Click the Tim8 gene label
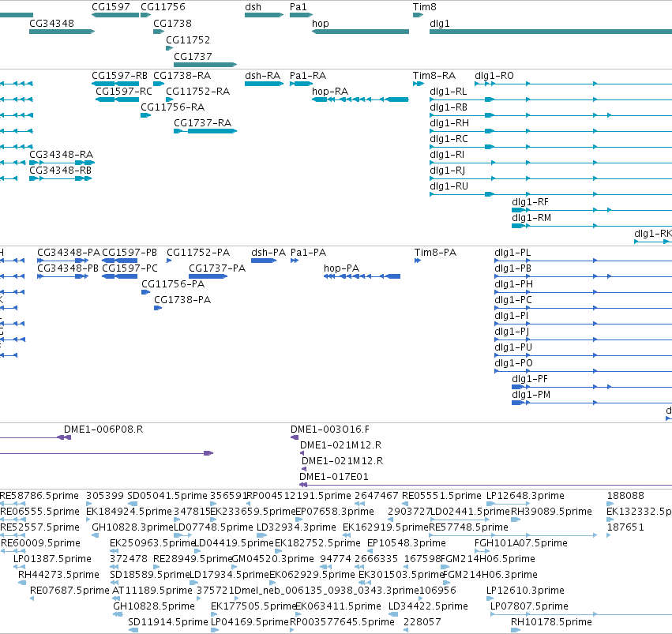The width and height of the screenshot is (672, 634). tap(424, 7)
